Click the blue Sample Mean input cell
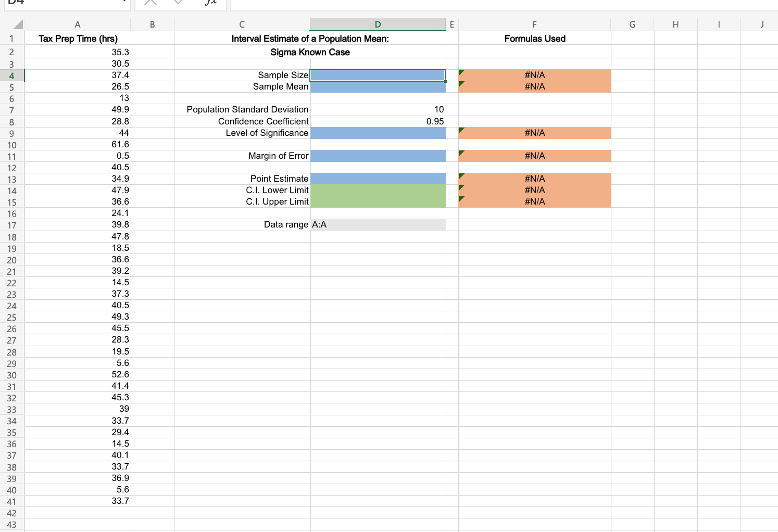 (378, 86)
